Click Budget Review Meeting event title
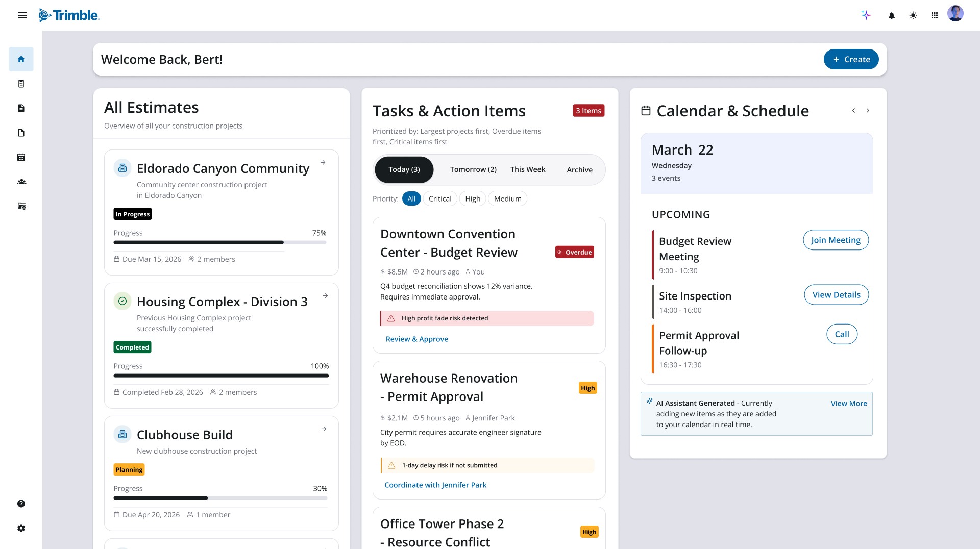This screenshot has height=549, width=980. [x=695, y=248]
